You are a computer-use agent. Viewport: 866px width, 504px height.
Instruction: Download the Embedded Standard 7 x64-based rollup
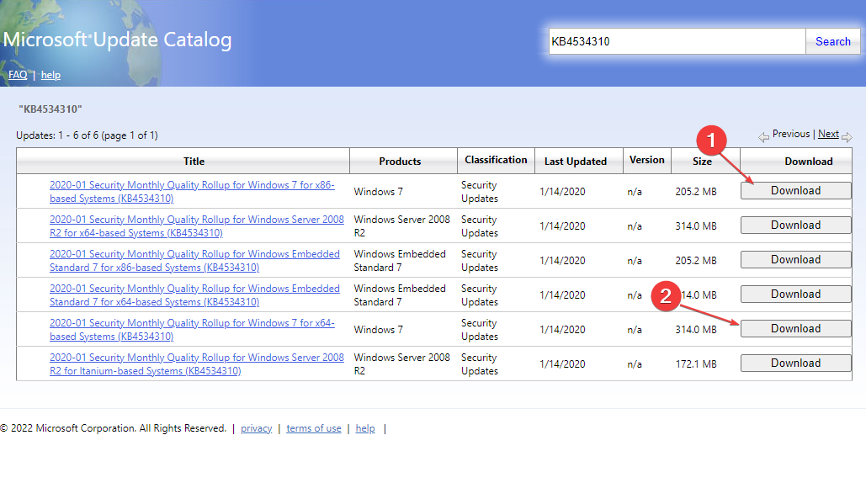coord(796,294)
